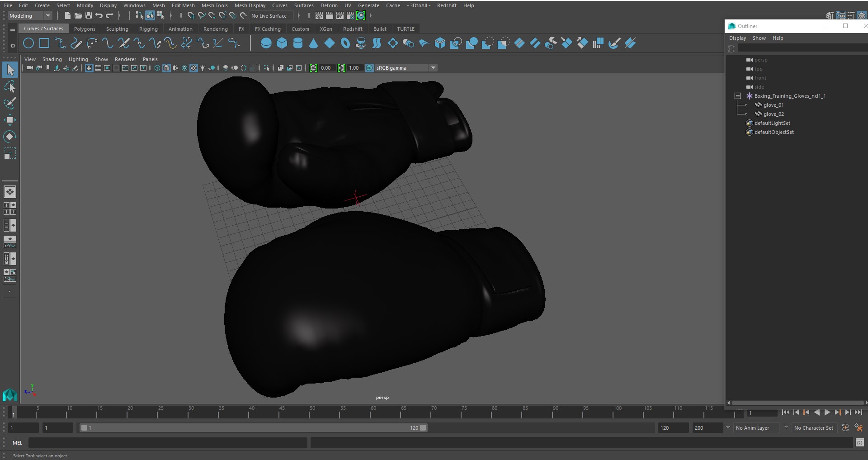Choose the pencil curve tool icon
This screenshot has height=460, width=868.
click(76, 43)
